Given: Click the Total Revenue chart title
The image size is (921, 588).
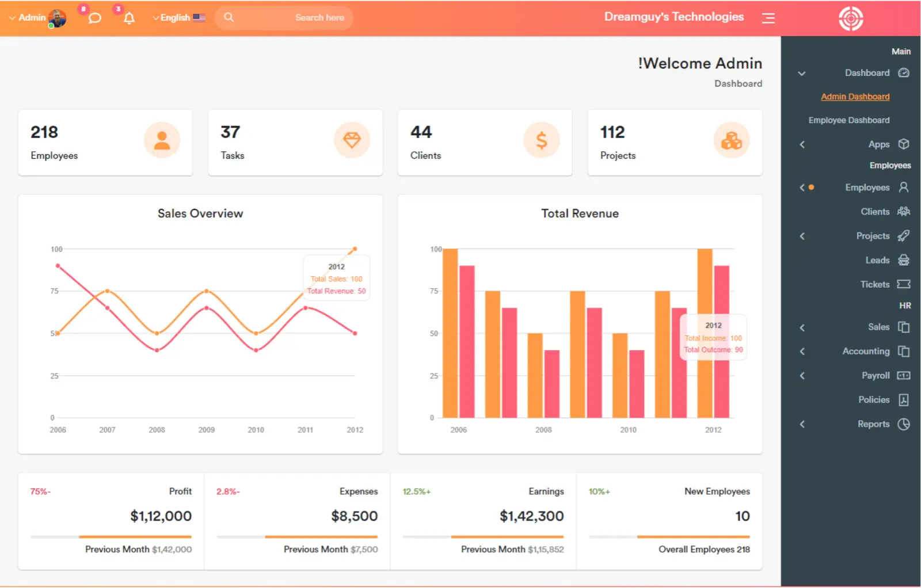Looking at the screenshot, I should point(580,213).
